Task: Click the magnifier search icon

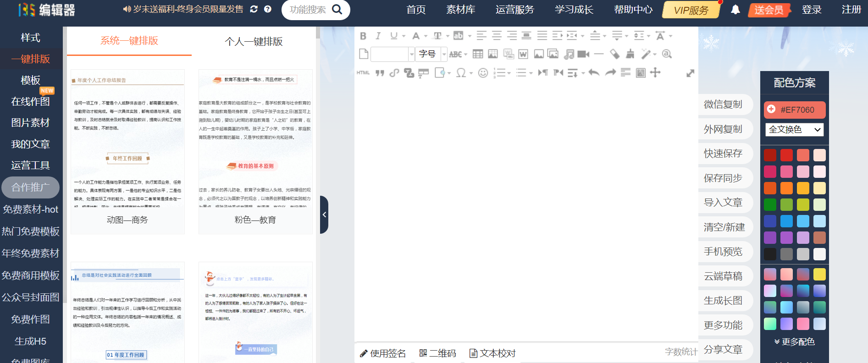Action: click(x=337, y=10)
